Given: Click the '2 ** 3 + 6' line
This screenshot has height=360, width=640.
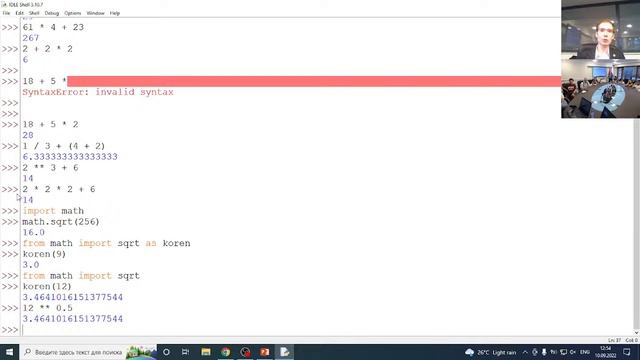Looking at the screenshot, I should click(50, 168).
